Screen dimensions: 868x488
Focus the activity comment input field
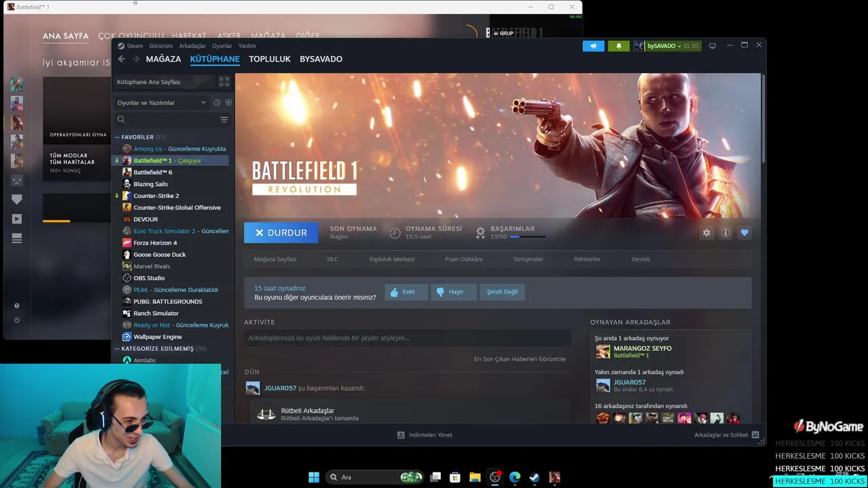click(408, 338)
